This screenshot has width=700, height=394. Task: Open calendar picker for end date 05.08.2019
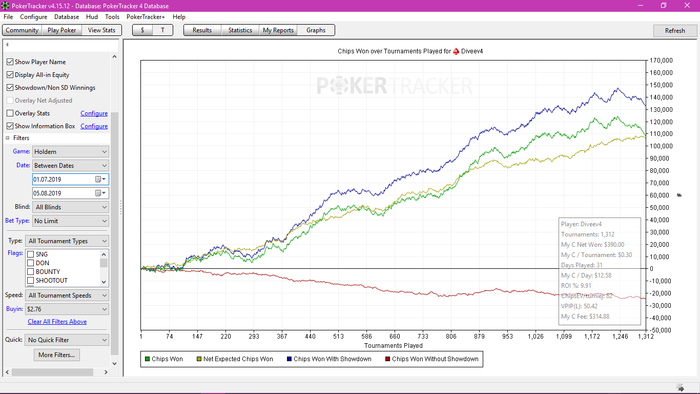coord(100,193)
